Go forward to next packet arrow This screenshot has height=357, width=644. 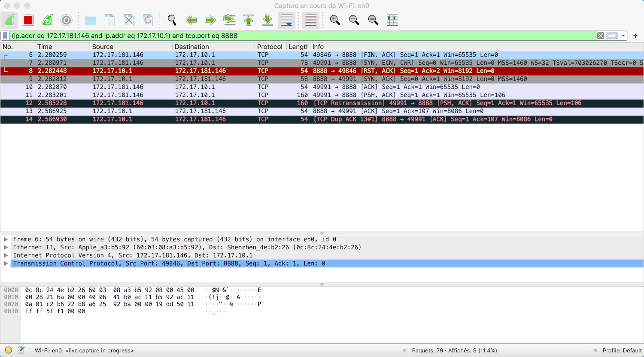(210, 20)
